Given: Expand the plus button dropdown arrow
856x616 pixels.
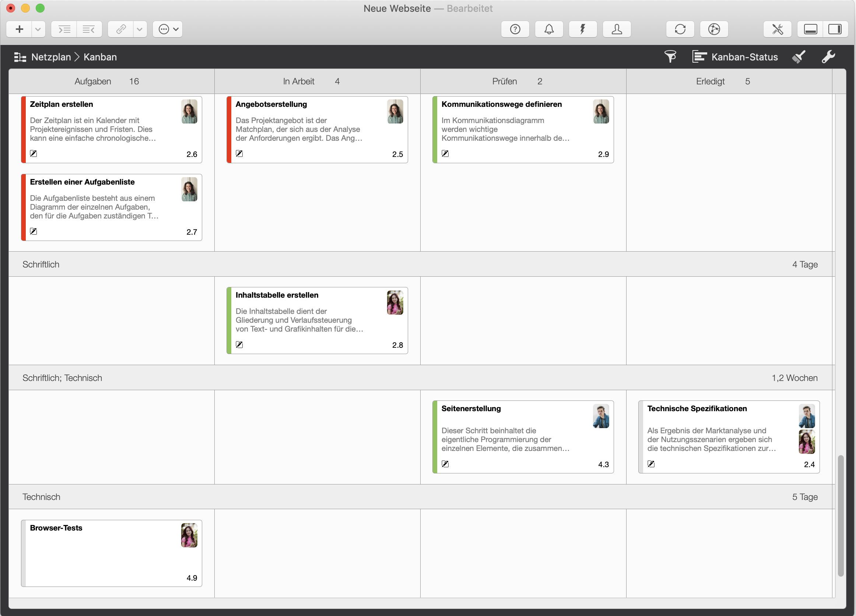Looking at the screenshot, I should point(38,29).
